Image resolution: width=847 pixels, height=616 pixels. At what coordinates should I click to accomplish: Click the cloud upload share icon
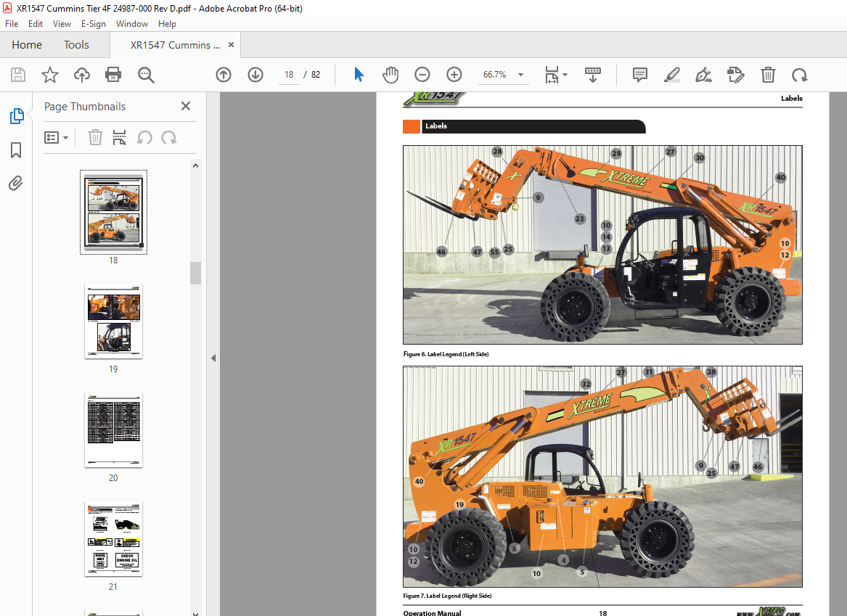(81, 75)
